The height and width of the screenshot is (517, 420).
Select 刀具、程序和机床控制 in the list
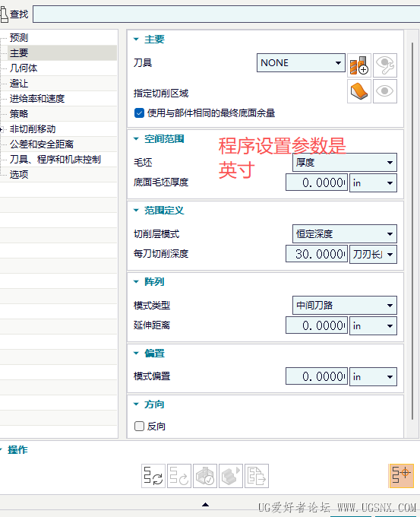click(55, 159)
